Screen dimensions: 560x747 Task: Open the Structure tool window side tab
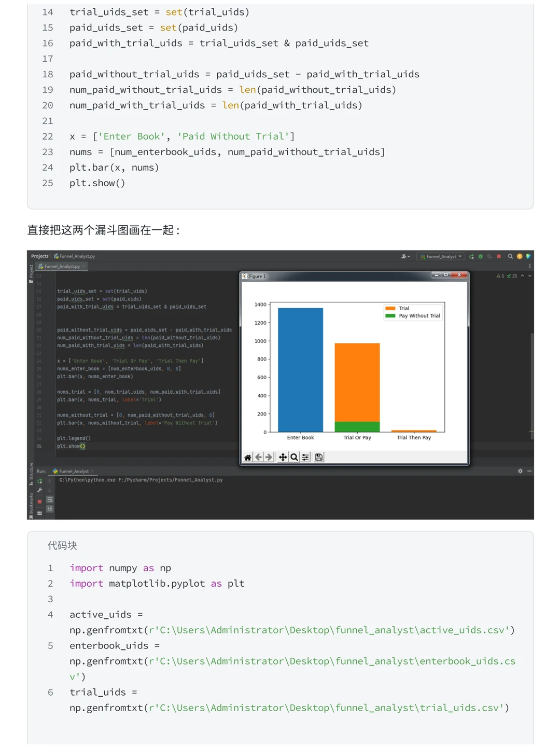[31, 474]
